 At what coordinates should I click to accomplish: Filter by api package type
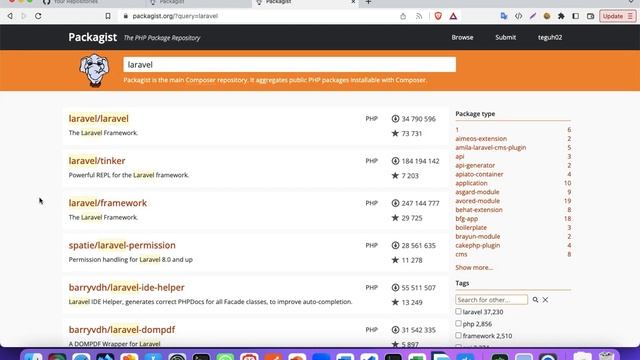[460, 156]
